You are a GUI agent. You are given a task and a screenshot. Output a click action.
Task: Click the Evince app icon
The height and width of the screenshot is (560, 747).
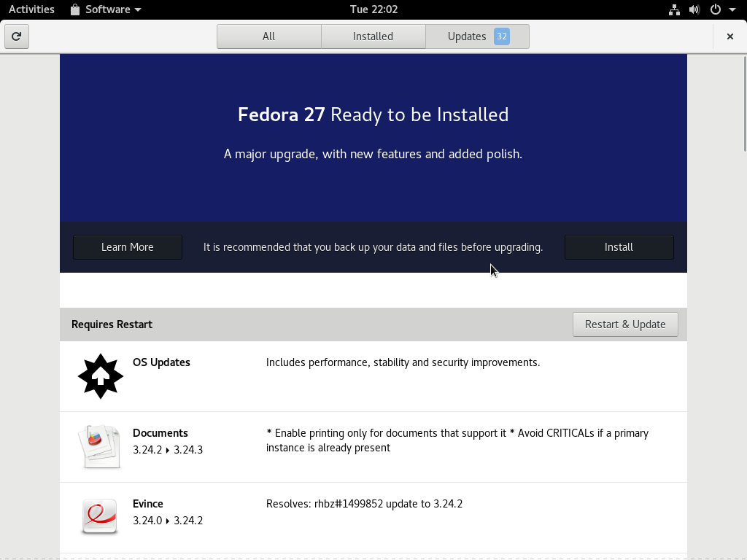pos(99,516)
